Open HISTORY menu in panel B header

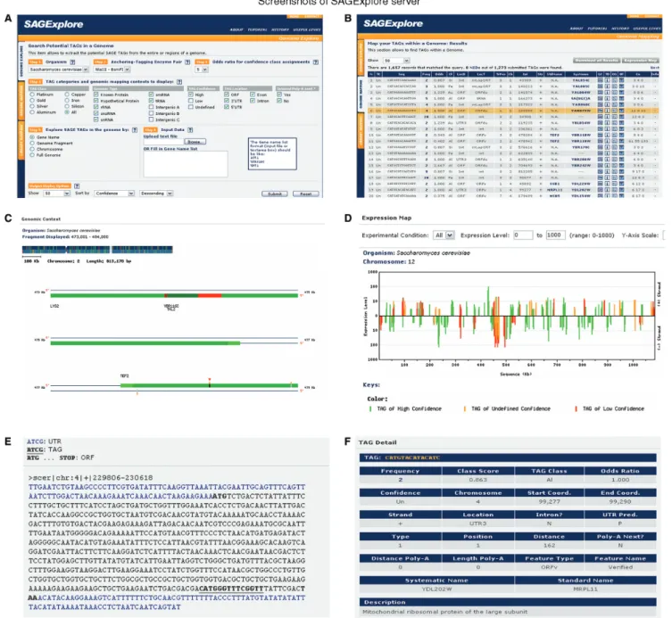pyautogui.click(x=619, y=29)
